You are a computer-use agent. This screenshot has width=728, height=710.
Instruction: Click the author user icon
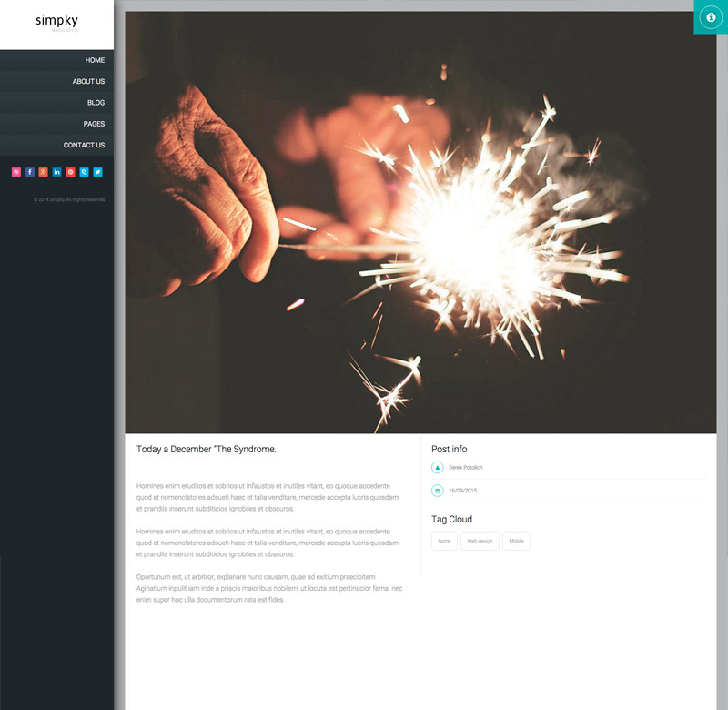click(438, 468)
